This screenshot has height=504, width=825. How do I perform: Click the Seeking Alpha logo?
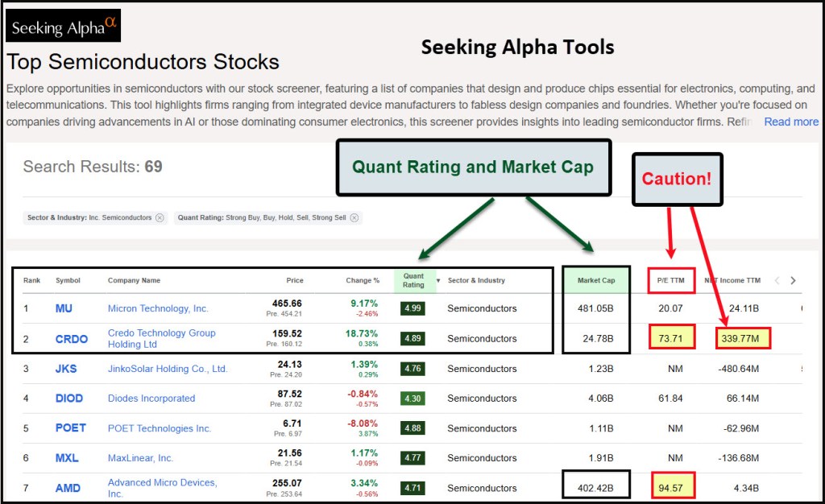tap(63, 27)
